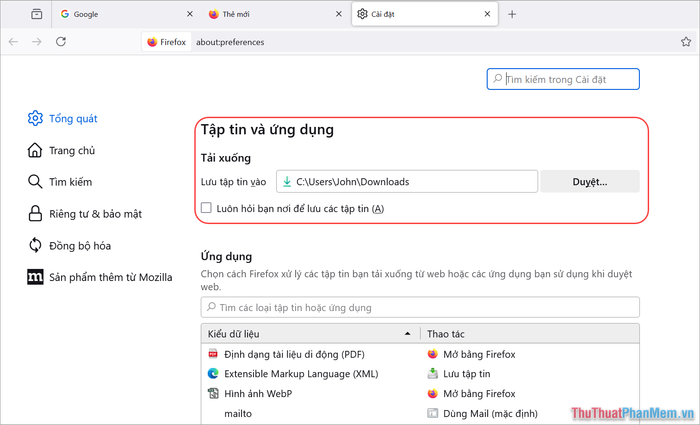Switch to the Thẻ mới tab
This screenshot has height=425, width=700.
click(x=276, y=14)
